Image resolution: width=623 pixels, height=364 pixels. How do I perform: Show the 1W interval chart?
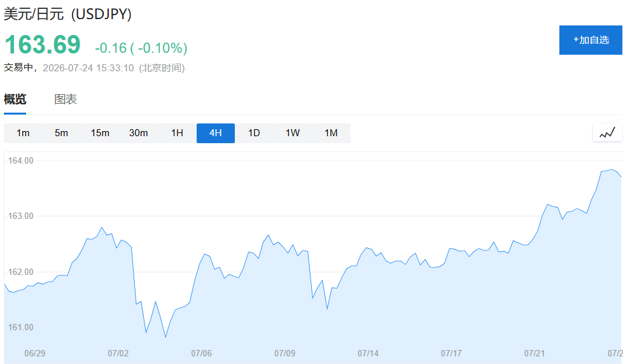point(293,133)
